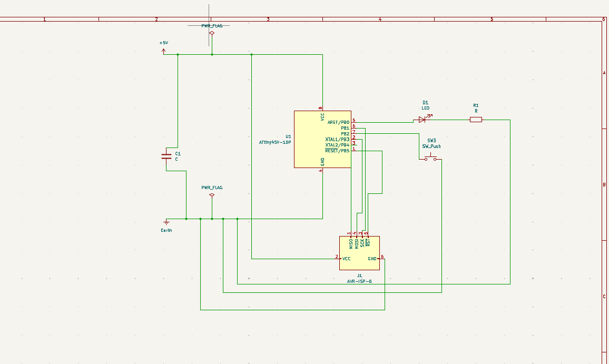The height and width of the screenshot is (364, 609).
Task: Click the SW3 push button switch symbol
Action: 431,158
